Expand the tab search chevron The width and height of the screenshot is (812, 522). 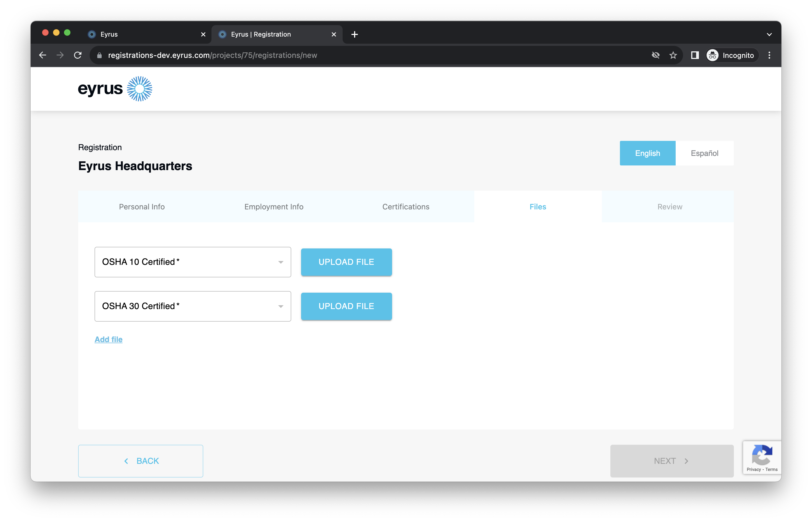769,34
